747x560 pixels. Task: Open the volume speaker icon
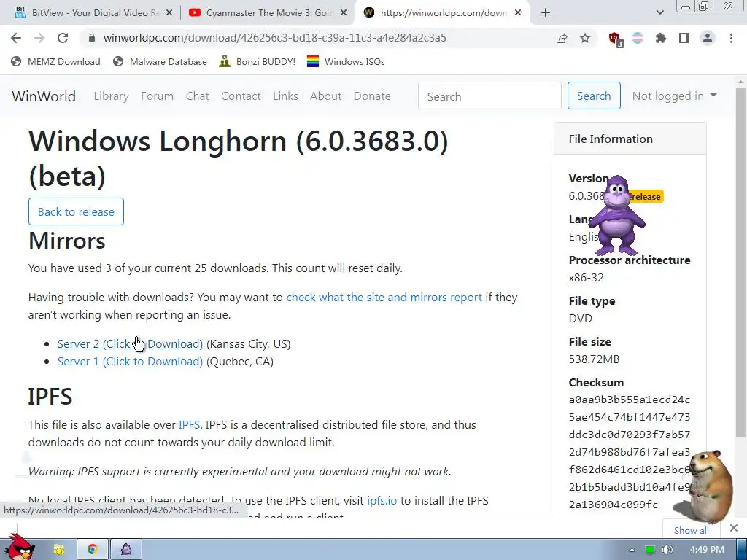[667, 550]
